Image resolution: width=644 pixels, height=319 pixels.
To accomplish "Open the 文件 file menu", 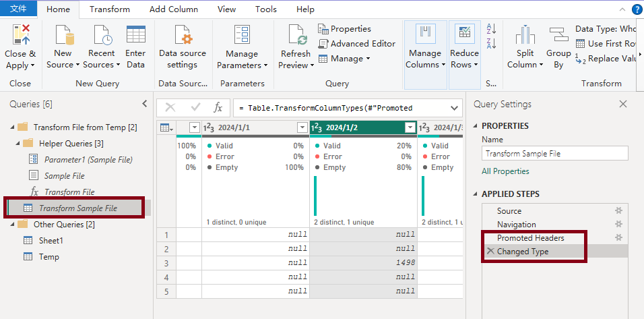I will pos(18,9).
